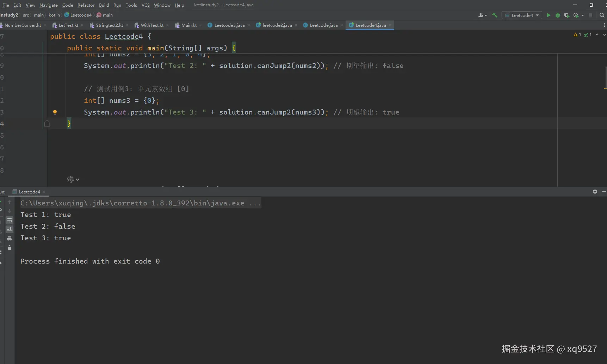Viewport: 607px width, 364px height.
Task: Click the stop process square button
Action: pyautogui.click(x=590, y=15)
